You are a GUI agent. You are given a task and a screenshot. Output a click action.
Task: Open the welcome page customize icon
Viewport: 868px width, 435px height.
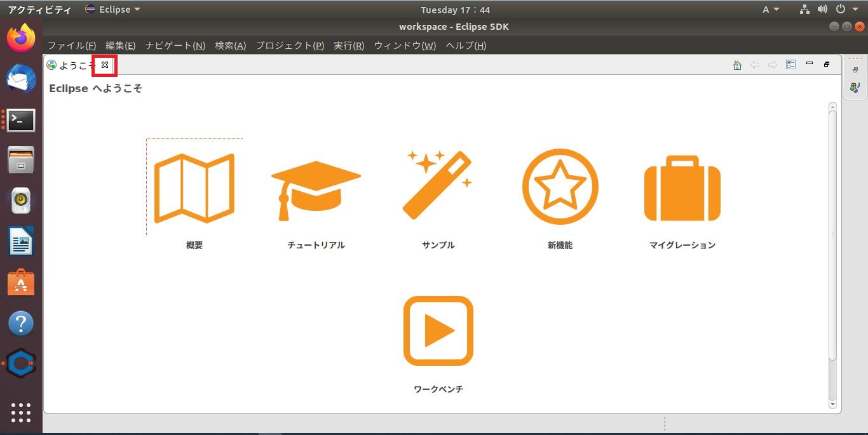(791, 65)
